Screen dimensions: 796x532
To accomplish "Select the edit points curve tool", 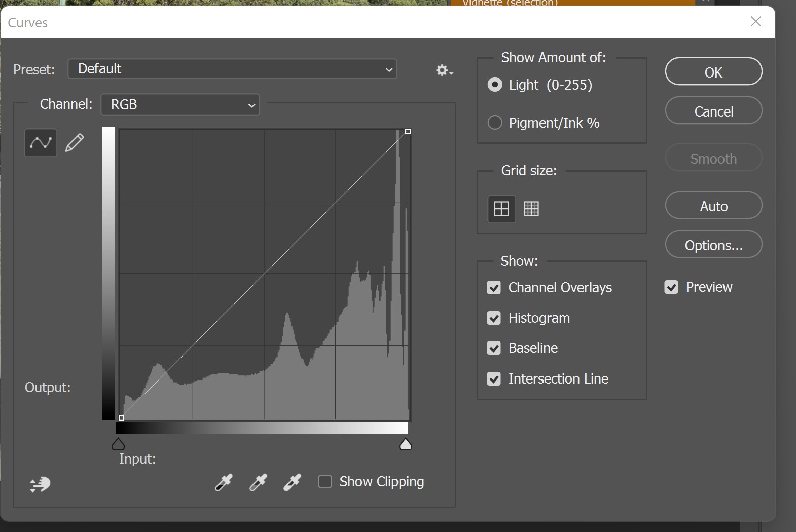I will [x=41, y=143].
